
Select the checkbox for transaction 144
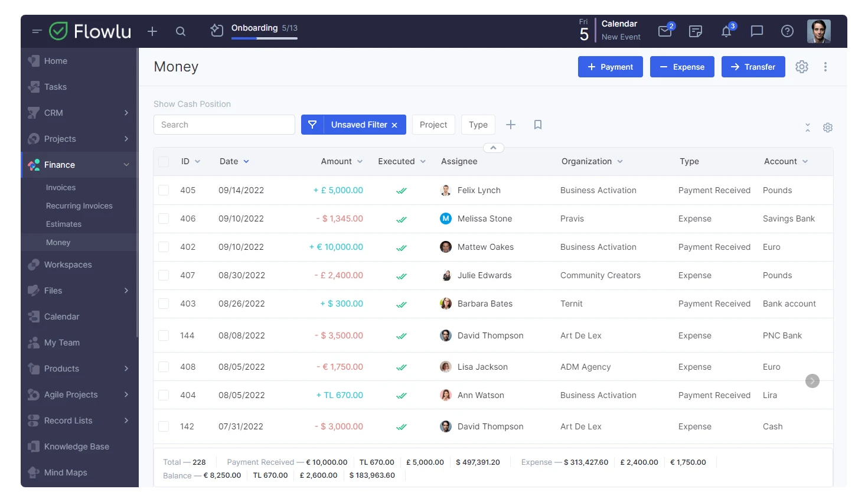164,335
